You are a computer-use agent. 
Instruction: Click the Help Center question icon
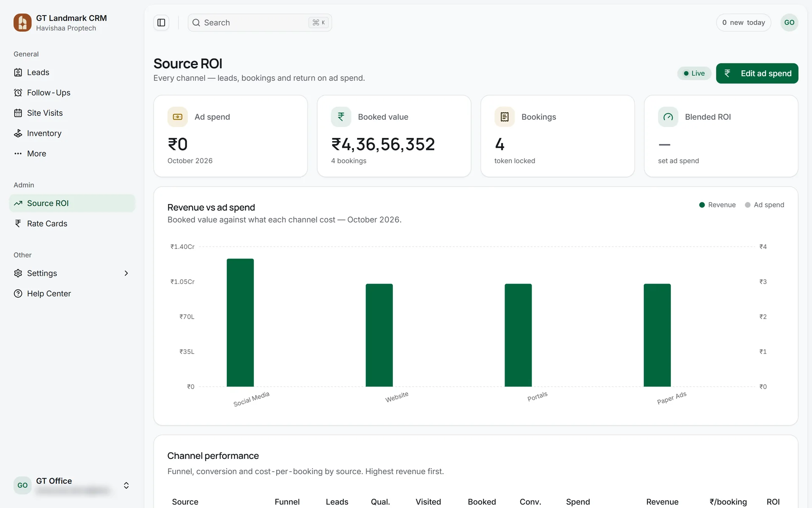point(18,293)
